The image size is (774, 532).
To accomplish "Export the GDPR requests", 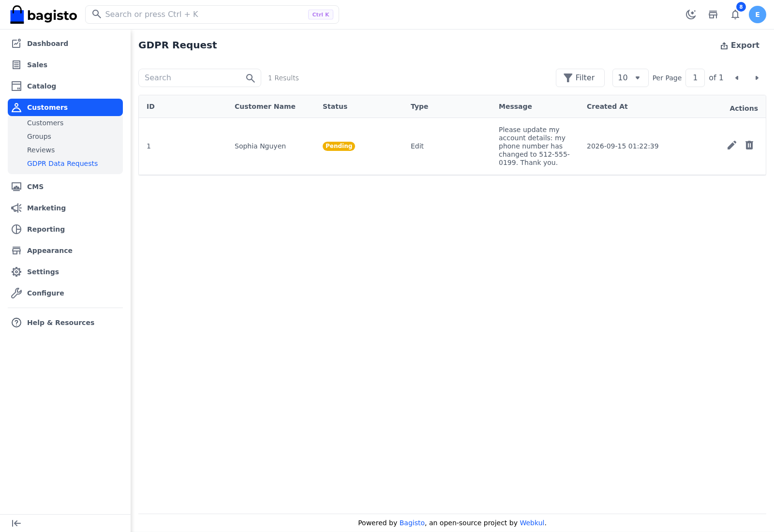I will tap(740, 45).
